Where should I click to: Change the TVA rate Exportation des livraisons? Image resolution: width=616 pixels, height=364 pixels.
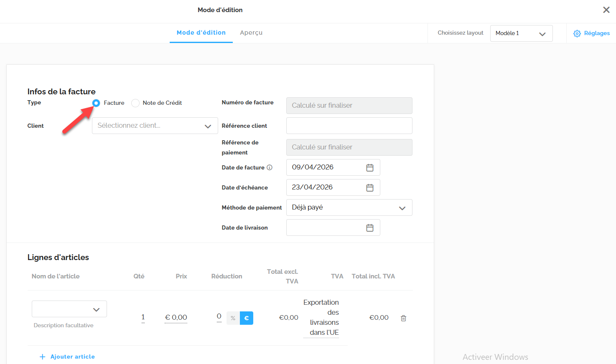tap(321, 317)
